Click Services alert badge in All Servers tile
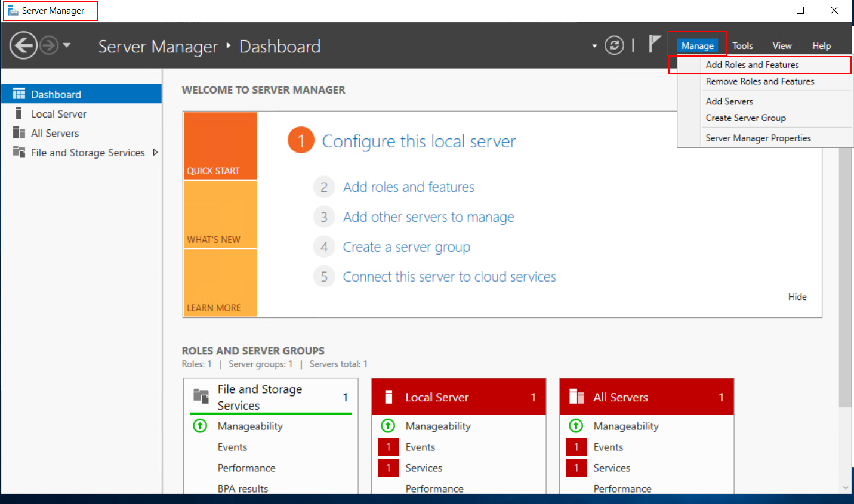This screenshot has width=854, height=504. [576, 468]
